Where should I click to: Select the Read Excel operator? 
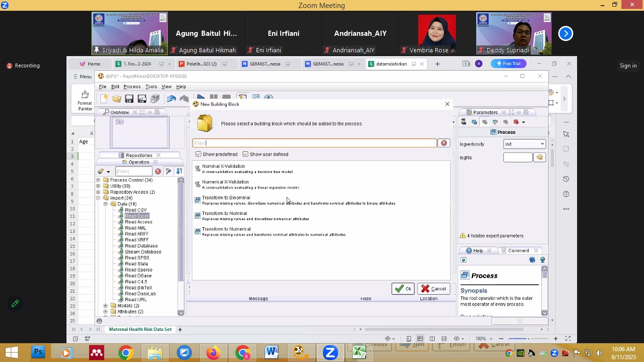pos(137,216)
